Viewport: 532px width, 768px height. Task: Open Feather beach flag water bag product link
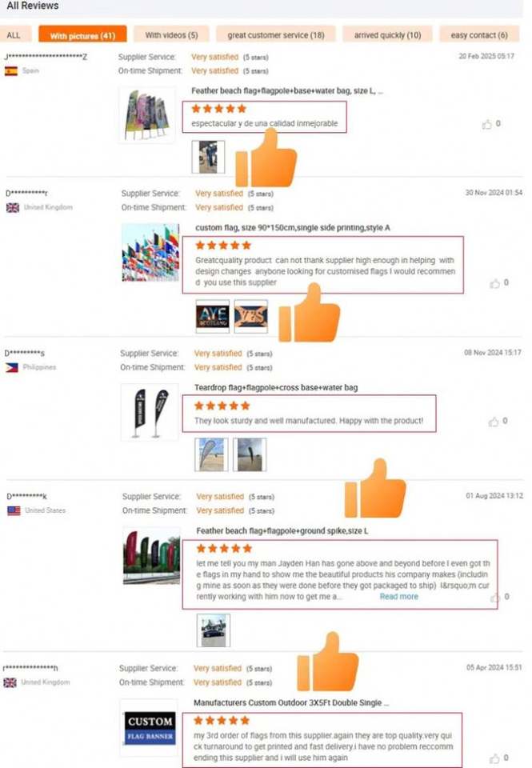point(287,90)
